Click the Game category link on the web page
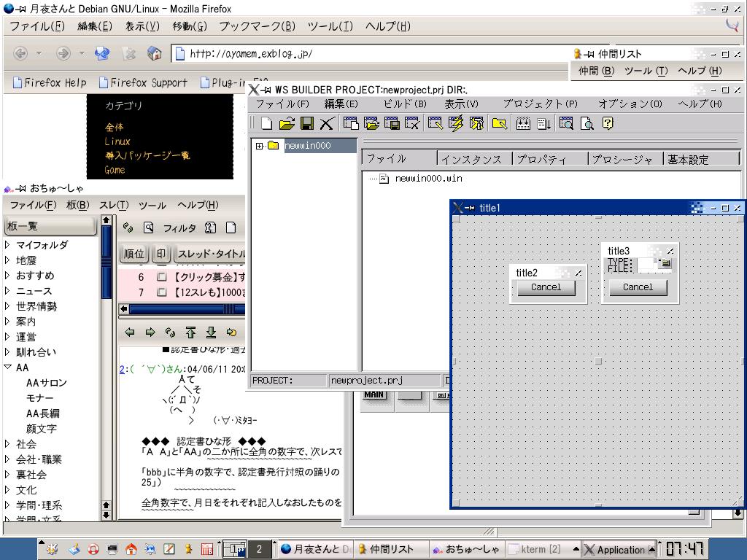Screen dimensions: 747x560 pos(115,170)
